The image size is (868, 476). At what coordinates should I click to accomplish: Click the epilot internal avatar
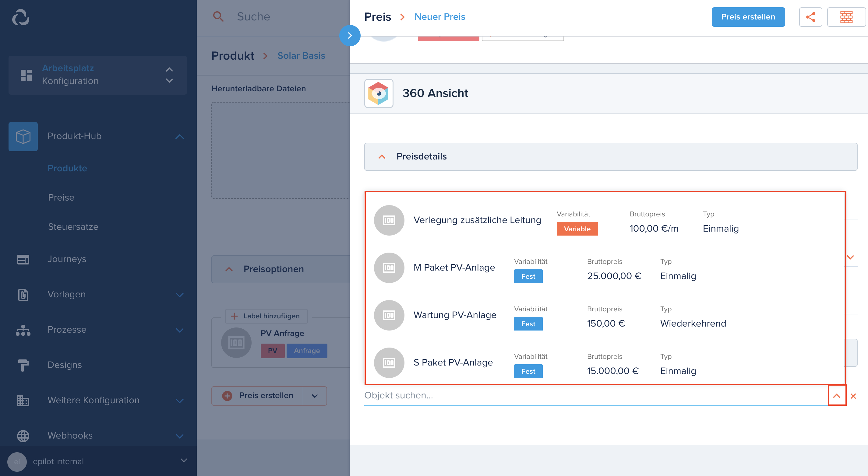(17, 461)
